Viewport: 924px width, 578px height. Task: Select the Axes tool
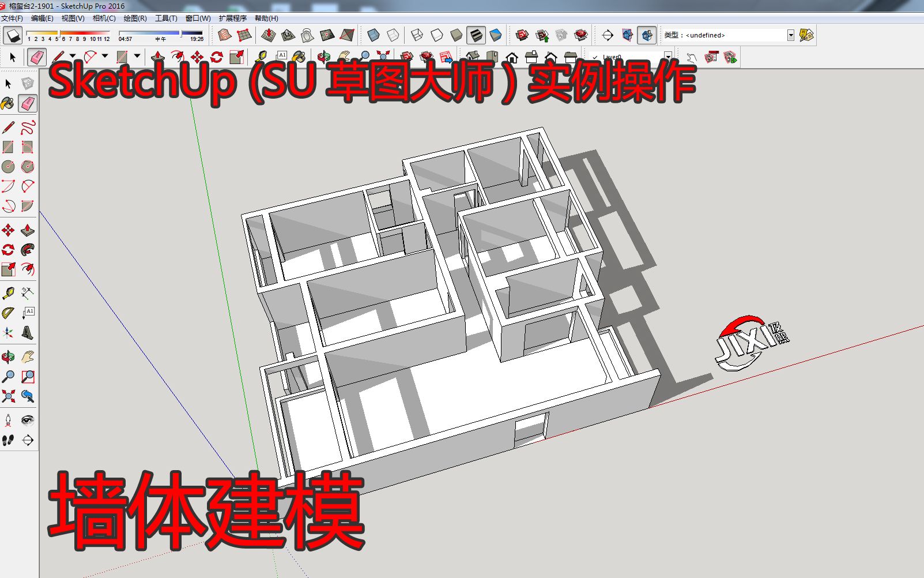[x=8, y=333]
